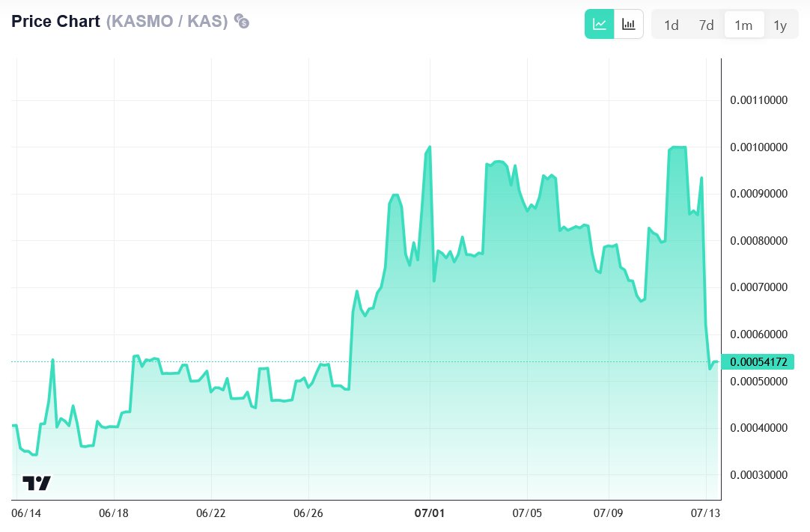The image size is (810, 532).
Task: Click the 0.00110000 price axis label
Action: (758, 100)
